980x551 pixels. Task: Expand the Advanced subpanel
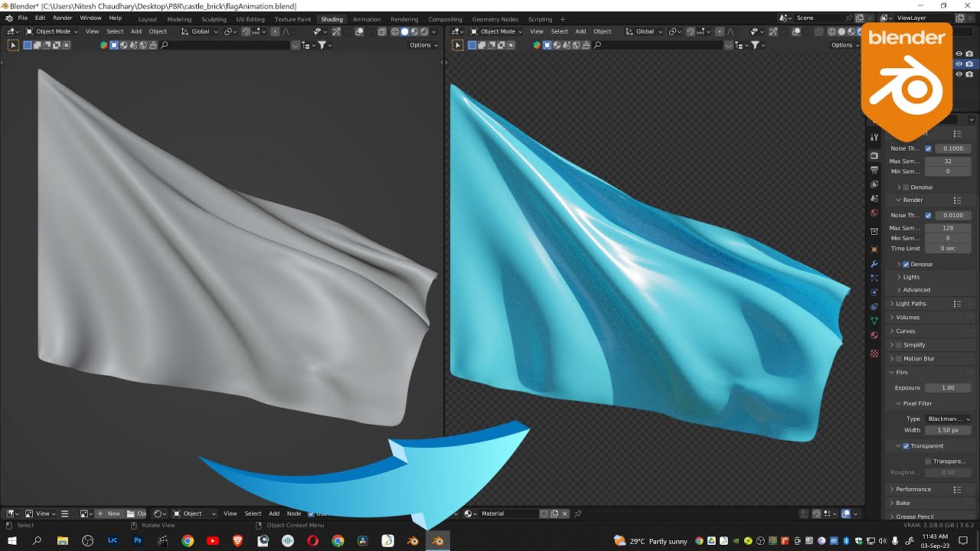point(916,290)
